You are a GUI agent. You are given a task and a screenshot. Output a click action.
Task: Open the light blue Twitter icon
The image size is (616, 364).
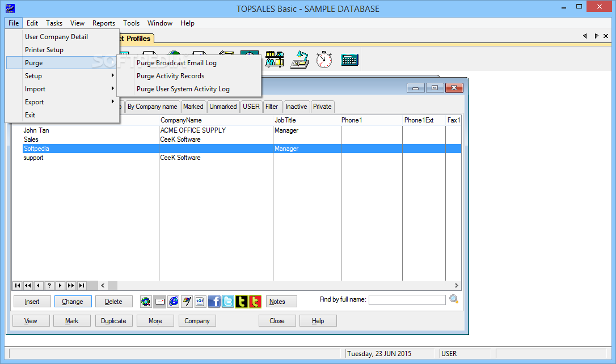(228, 301)
